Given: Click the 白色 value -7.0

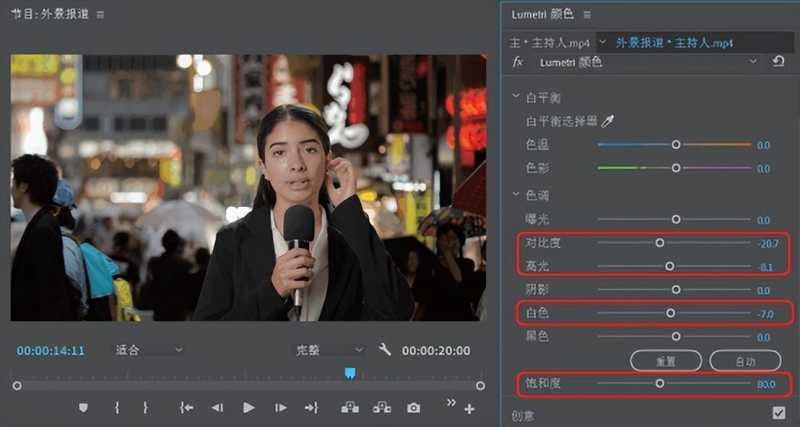Looking at the screenshot, I should point(765,314).
